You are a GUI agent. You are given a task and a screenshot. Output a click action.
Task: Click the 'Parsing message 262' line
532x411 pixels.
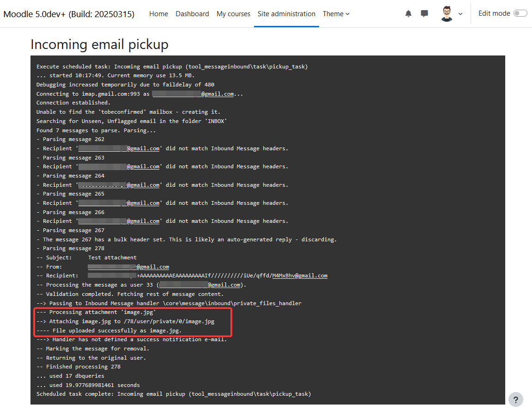(x=70, y=139)
